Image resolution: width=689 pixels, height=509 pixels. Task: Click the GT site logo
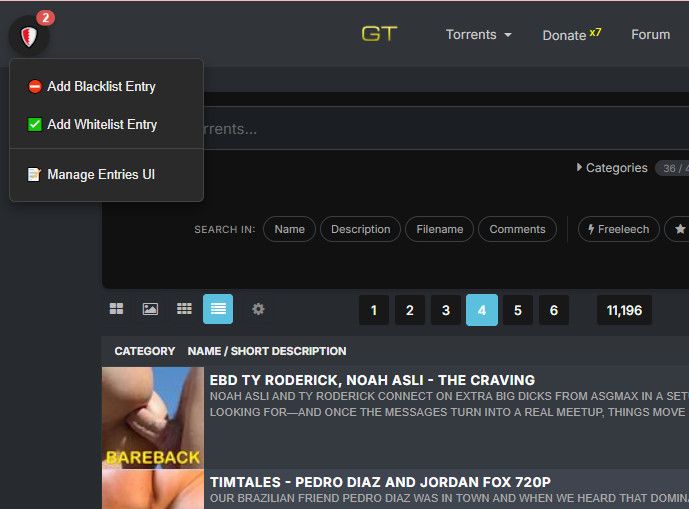(x=379, y=34)
